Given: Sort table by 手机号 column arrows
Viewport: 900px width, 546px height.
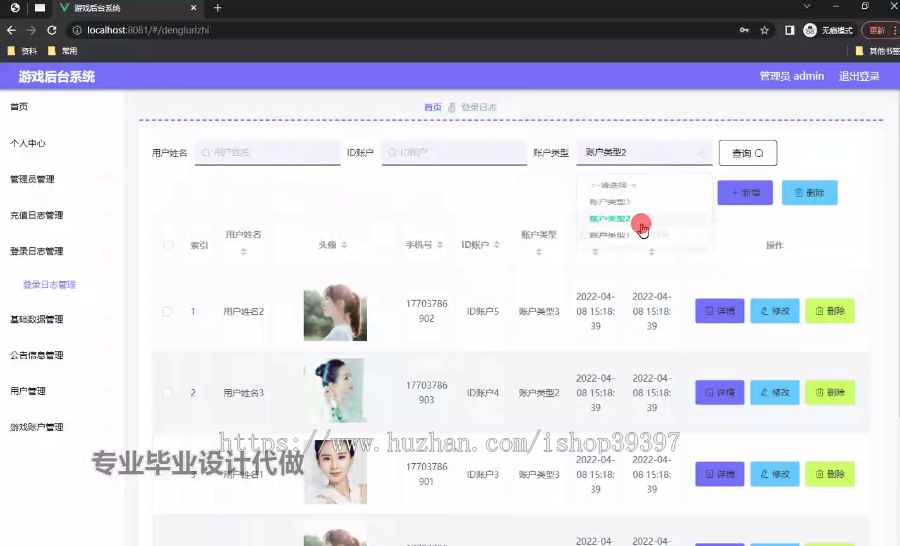Looking at the screenshot, I should tap(440, 245).
